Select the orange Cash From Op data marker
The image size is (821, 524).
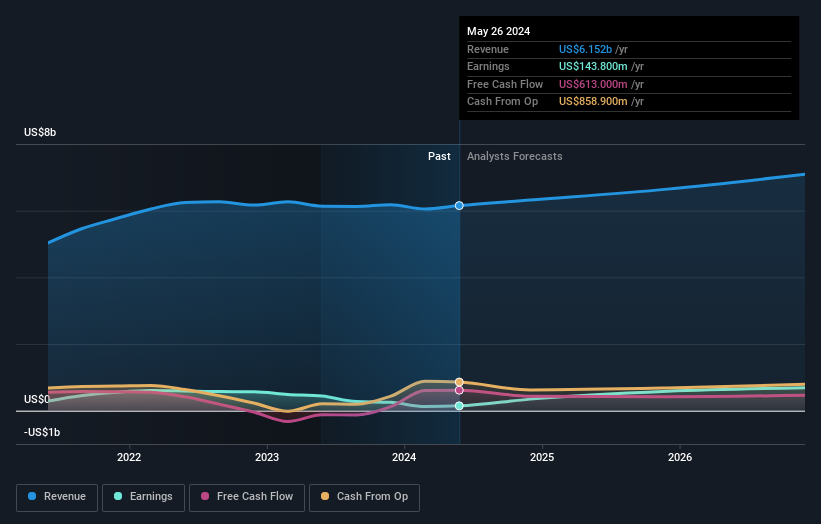click(x=459, y=382)
